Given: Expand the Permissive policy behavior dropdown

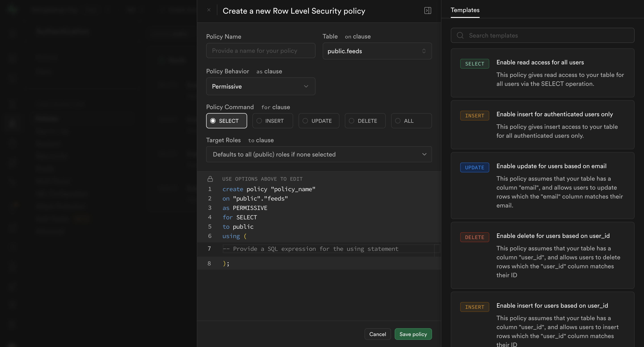Looking at the screenshot, I should point(261,87).
